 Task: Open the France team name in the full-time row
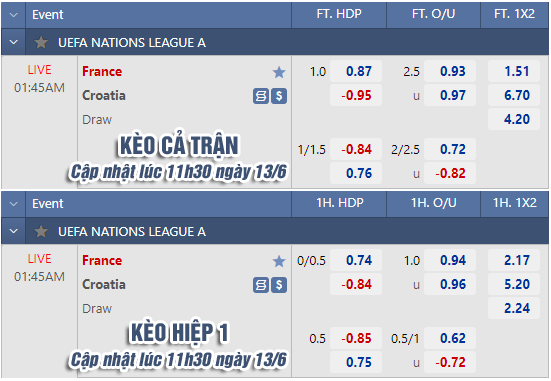[x=102, y=72]
